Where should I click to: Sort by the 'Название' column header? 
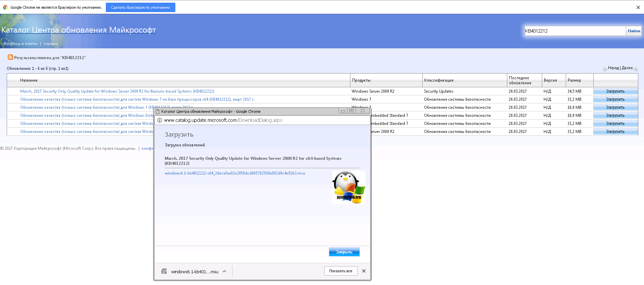(x=29, y=80)
